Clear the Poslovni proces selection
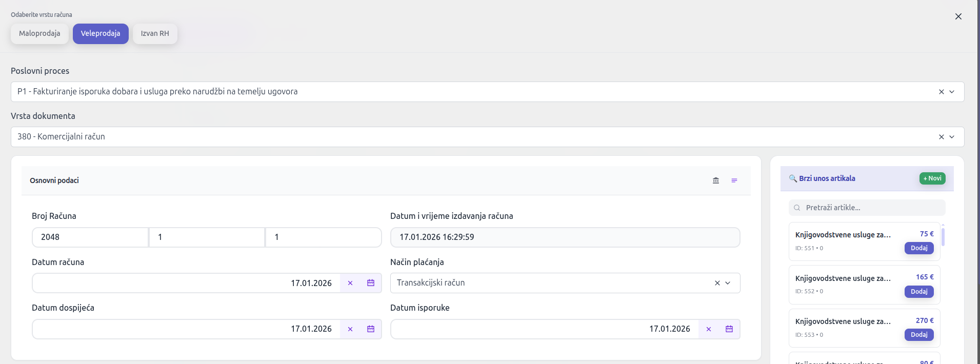 click(x=942, y=92)
